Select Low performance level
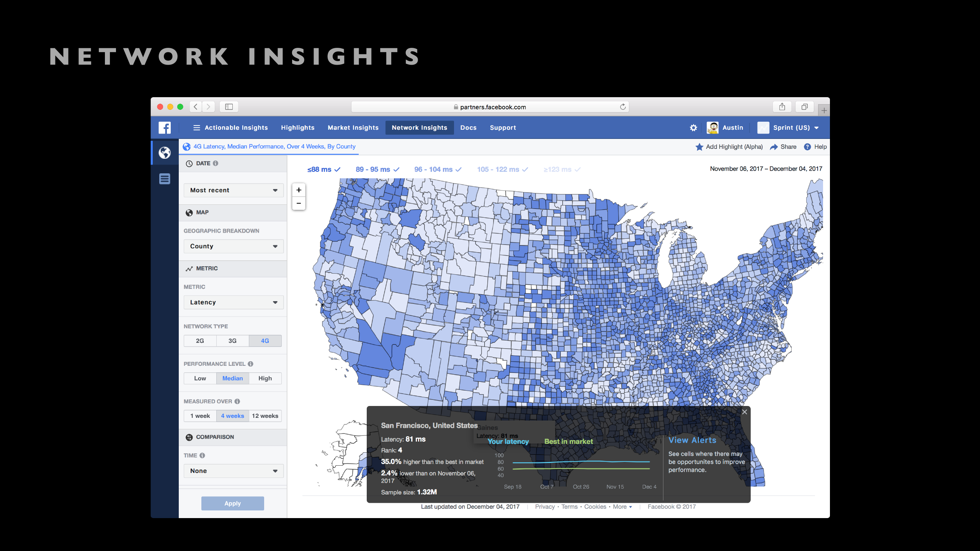The width and height of the screenshot is (980, 551). pyautogui.click(x=200, y=378)
